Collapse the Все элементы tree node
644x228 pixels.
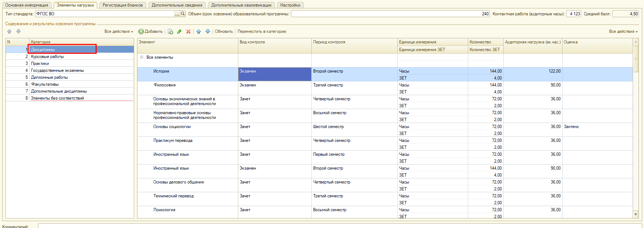point(142,57)
